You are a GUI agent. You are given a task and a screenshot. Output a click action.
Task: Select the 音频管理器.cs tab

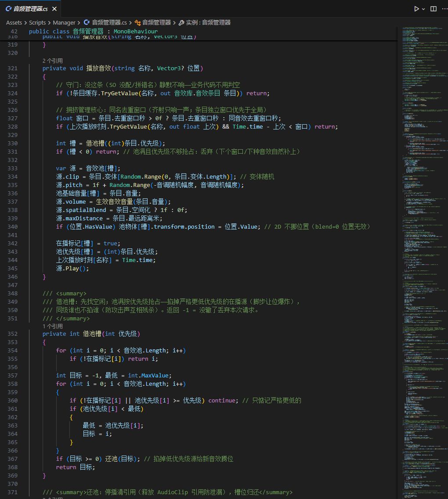pos(30,9)
